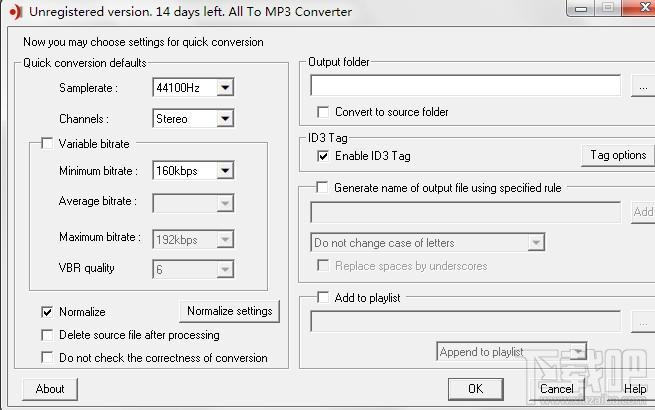The height and width of the screenshot is (410, 655).
Task: Click the output file name rule field
Action: [x=465, y=212]
